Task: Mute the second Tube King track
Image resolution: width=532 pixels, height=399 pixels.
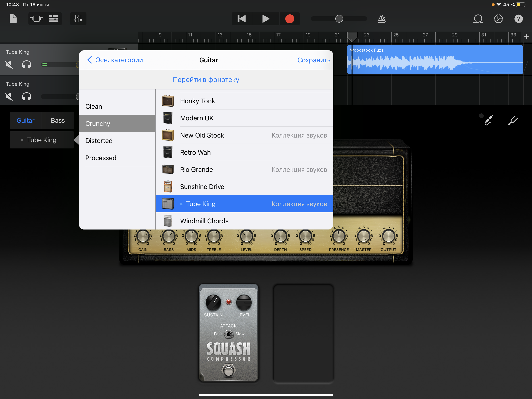Action: [x=9, y=96]
